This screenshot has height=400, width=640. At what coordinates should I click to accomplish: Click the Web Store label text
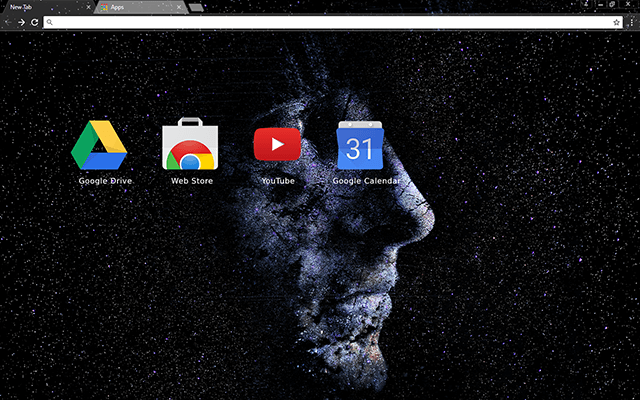pos(191,181)
